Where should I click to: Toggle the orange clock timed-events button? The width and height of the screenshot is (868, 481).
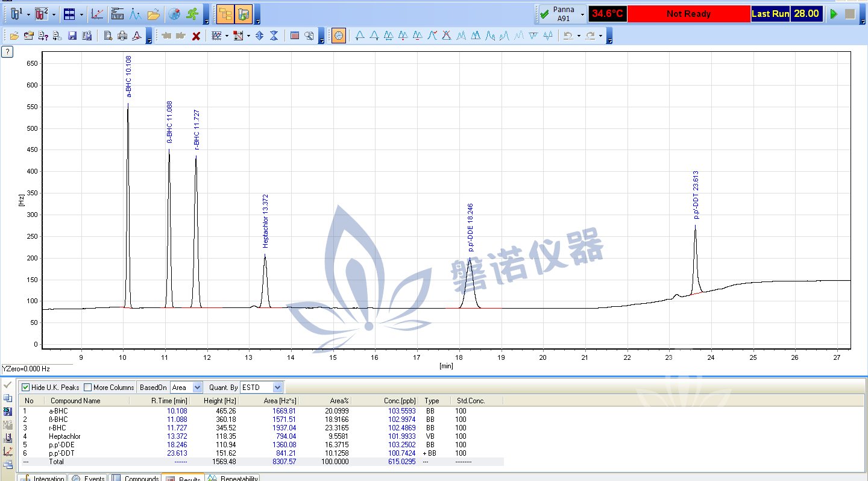[x=339, y=36]
